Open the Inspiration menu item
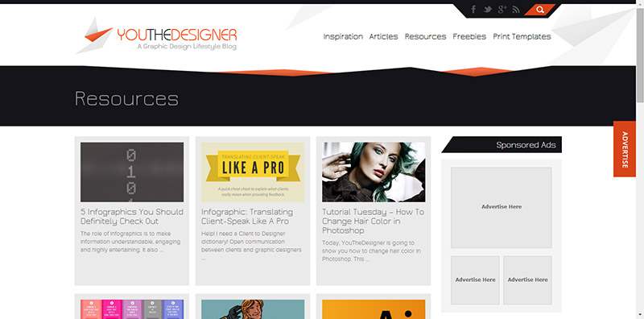This screenshot has height=319, width=644. point(343,36)
